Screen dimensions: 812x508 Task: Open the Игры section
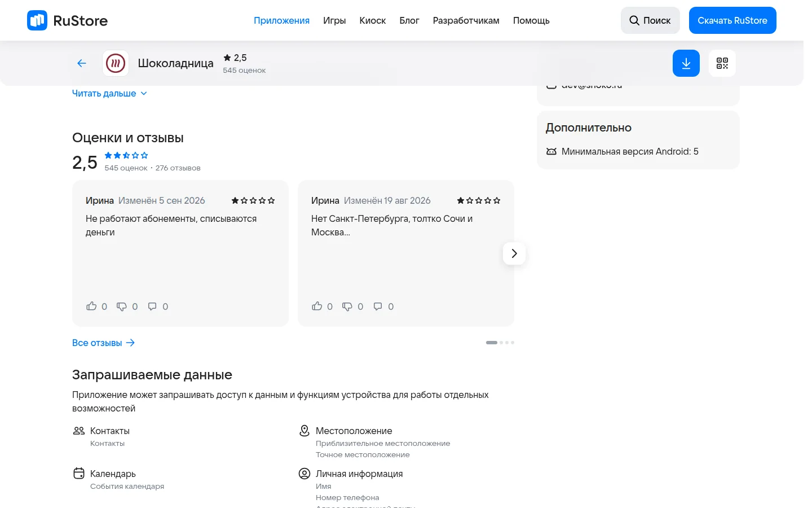click(x=334, y=20)
